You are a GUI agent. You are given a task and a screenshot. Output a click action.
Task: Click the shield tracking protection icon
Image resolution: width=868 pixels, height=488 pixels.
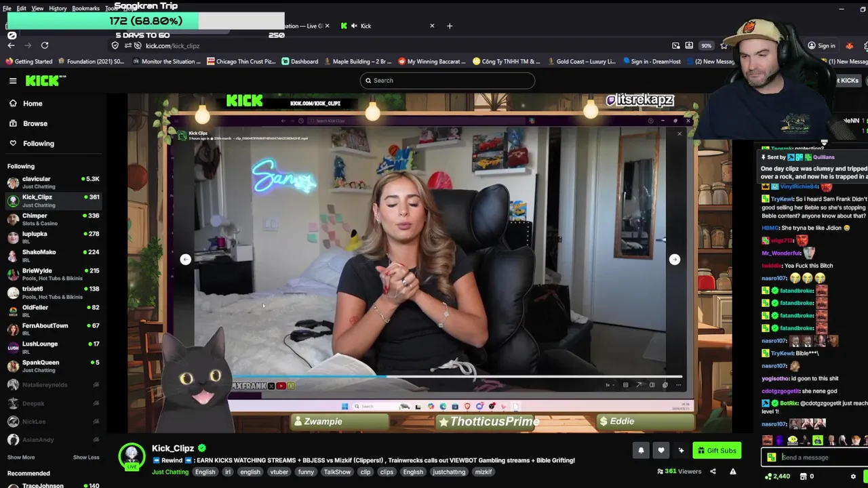point(115,45)
